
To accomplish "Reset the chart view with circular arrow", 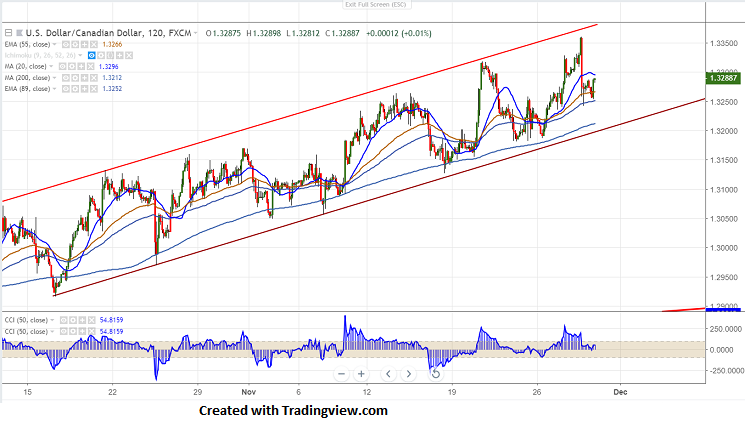I will (x=435, y=374).
